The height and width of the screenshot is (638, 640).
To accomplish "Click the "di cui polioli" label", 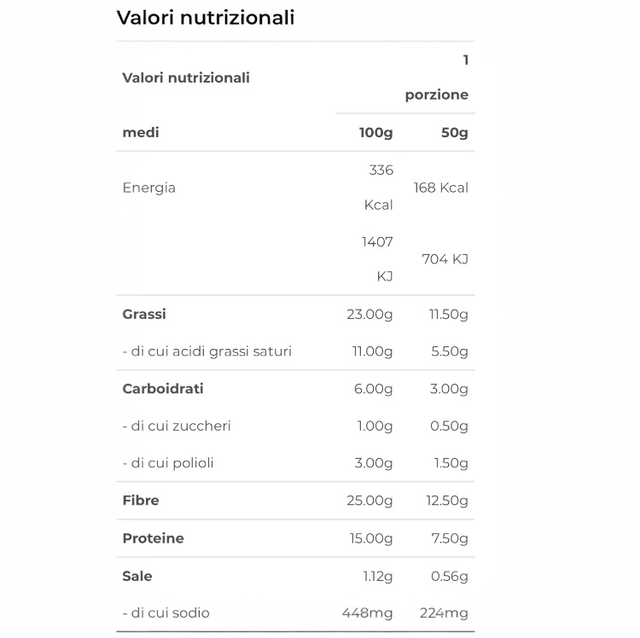I will [x=168, y=463].
